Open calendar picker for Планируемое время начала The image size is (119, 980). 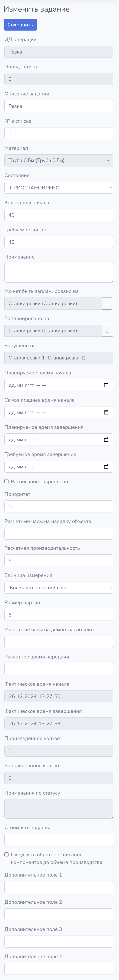(x=106, y=385)
